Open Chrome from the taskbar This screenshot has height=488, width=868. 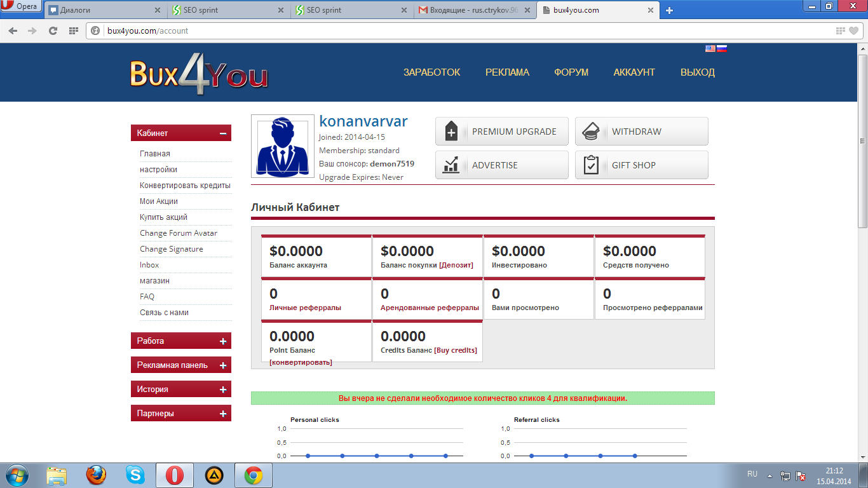pyautogui.click(x=254, y=475)
